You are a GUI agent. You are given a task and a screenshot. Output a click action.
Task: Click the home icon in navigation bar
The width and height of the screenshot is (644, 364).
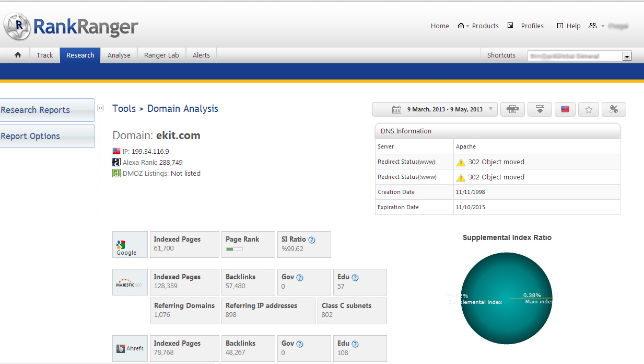[18, 55]
